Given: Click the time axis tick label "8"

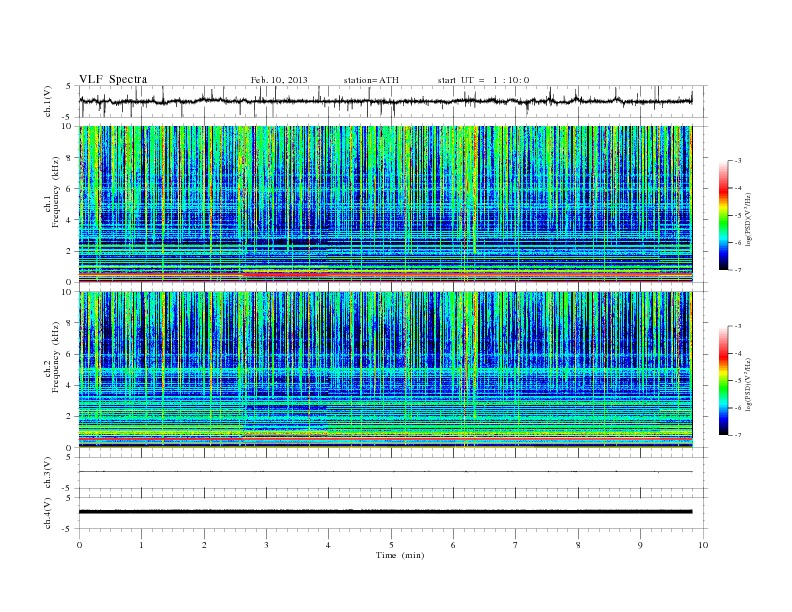Looking at the screenshot, I should [x=578, y=545].
